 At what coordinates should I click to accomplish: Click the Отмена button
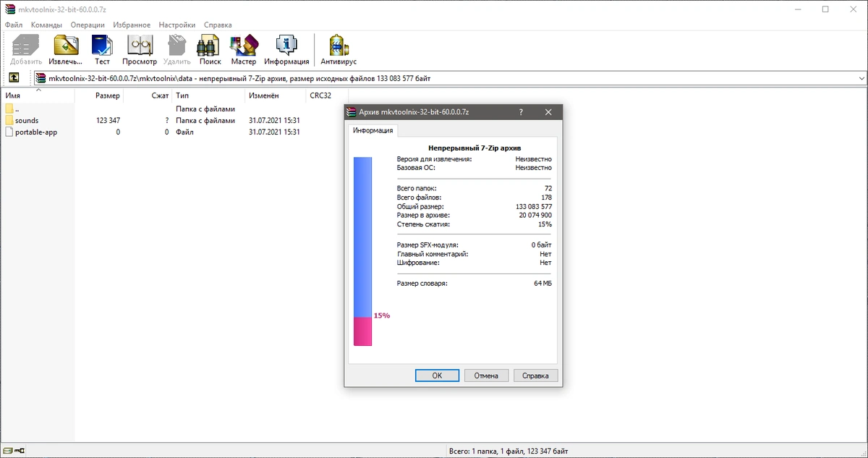click(486, 376)
